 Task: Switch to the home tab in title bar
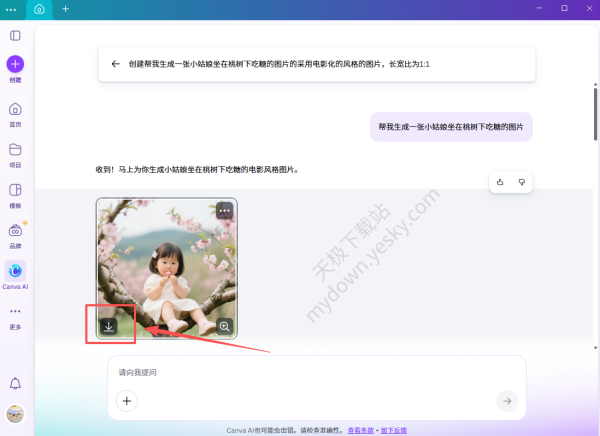pos(39,8)
